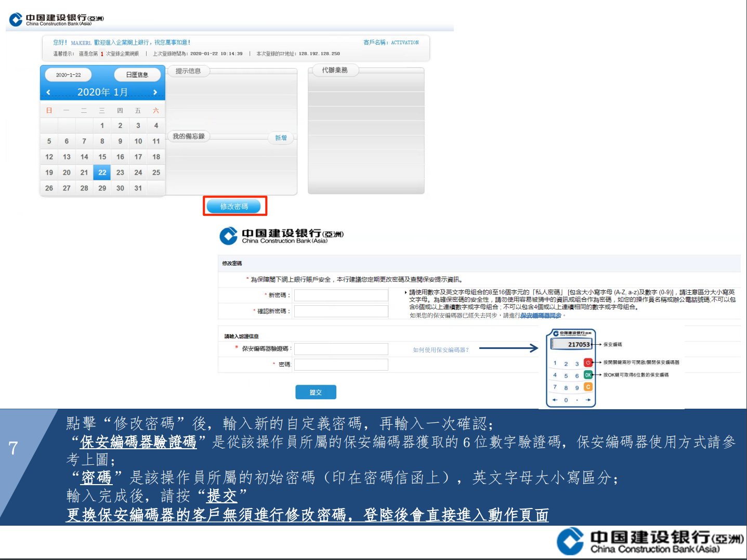Screen dimensions: 747x560
Task: Select day 26 in calendar
Action: coord(49,188)
